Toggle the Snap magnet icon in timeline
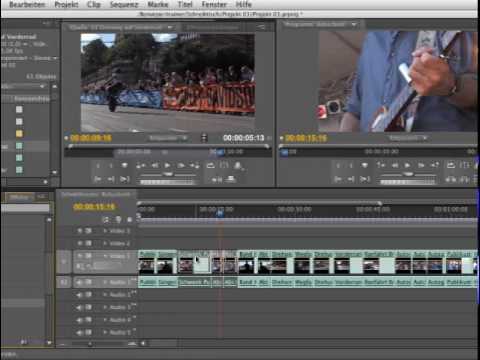This screenshot has height=360, width=480. 106,219
